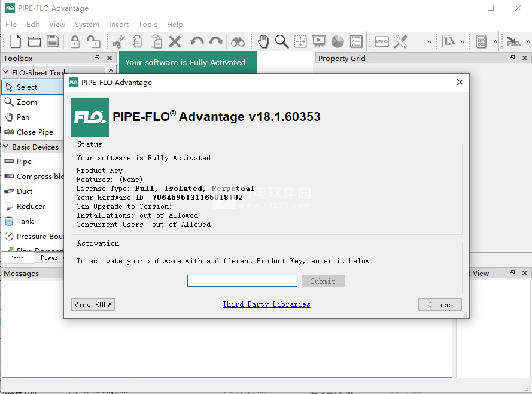Screen dimensions: 532x394
Task: Close the PIPE-FLO Advantage dialog with X
Action: pyautogui.click(x=460, y=82)
